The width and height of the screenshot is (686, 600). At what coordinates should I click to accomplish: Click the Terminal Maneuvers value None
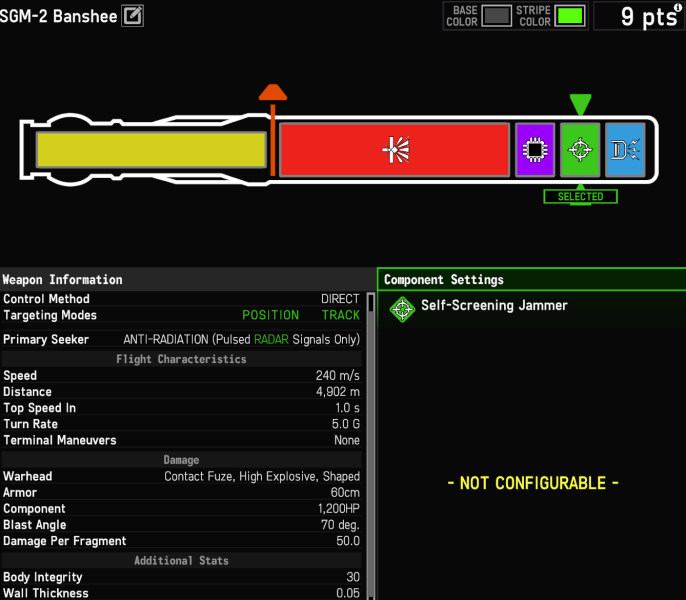[x=347, y=440]
